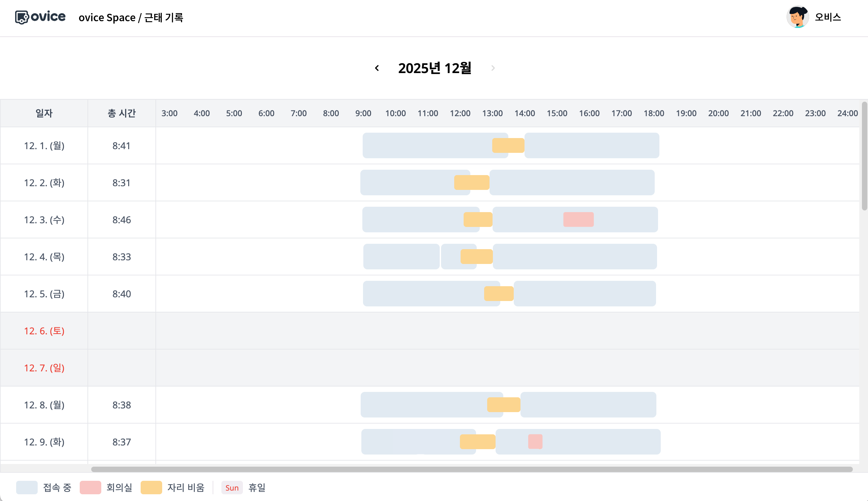Click the 회의실 legend pink swatch
This screenshot has height=501, width=868.
coord(90,487)
